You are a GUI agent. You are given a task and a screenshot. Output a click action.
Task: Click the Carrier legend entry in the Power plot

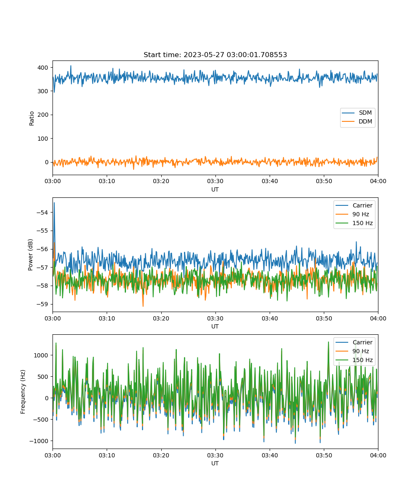(x=362, y=205)
